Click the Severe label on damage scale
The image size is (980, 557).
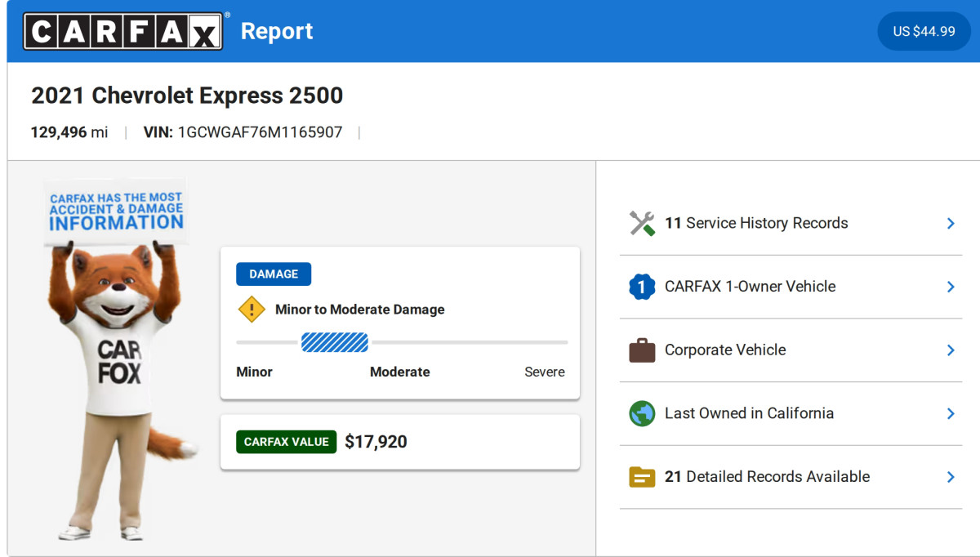(x=545, y=372)
